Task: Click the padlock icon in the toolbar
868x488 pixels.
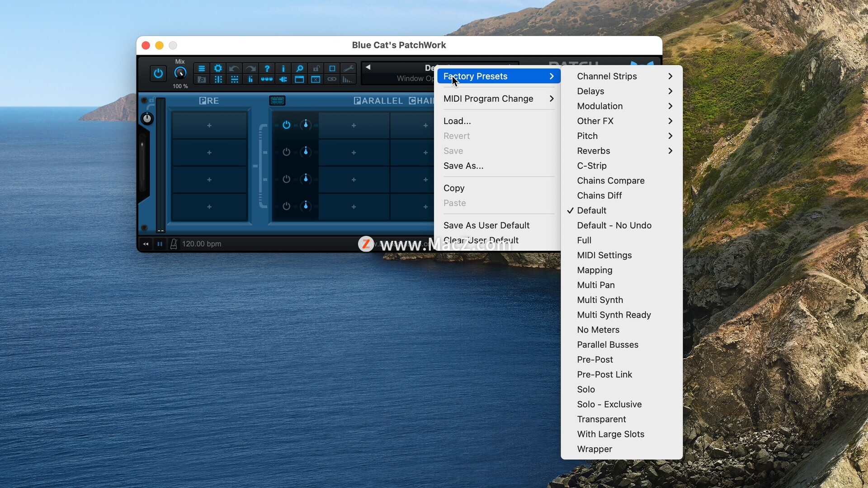Action: pos(316,68)
